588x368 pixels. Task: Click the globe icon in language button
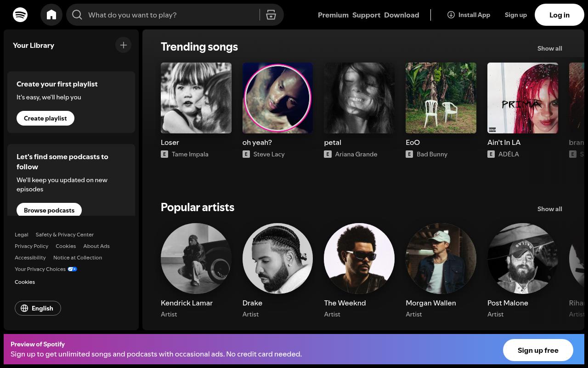pos(25,308)
